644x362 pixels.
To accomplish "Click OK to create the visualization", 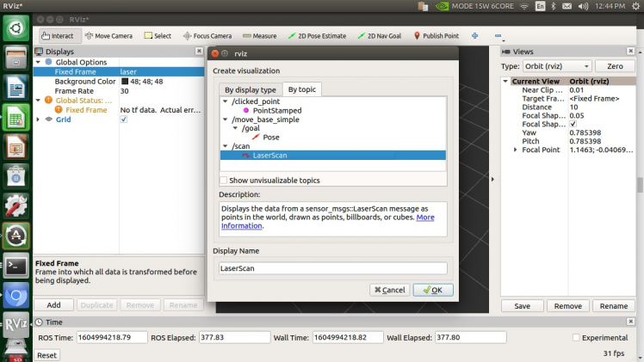I will (x=433, y=290).
